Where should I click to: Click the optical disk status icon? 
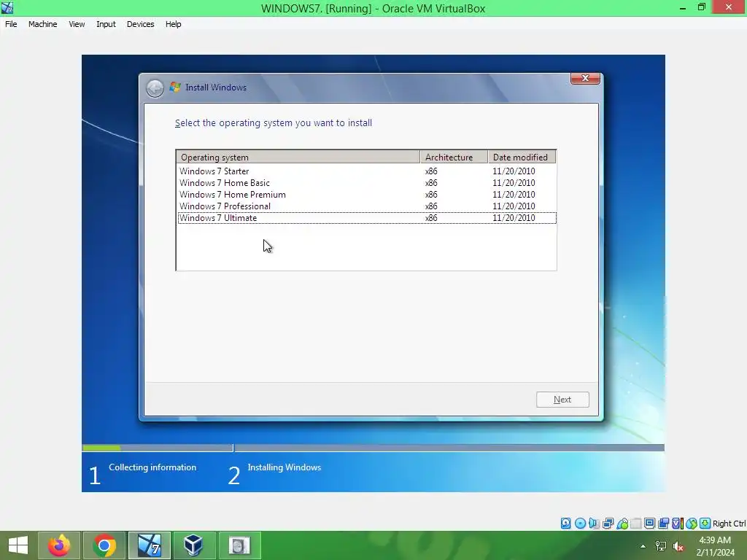pyautogui.click(x=580, y=524)
